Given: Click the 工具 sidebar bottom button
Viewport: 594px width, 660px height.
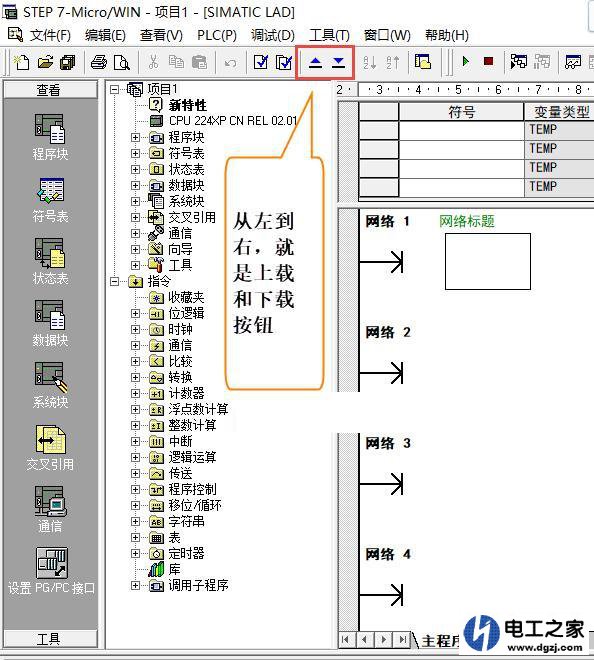Looking at the screenshot, I should click(50, 639).
